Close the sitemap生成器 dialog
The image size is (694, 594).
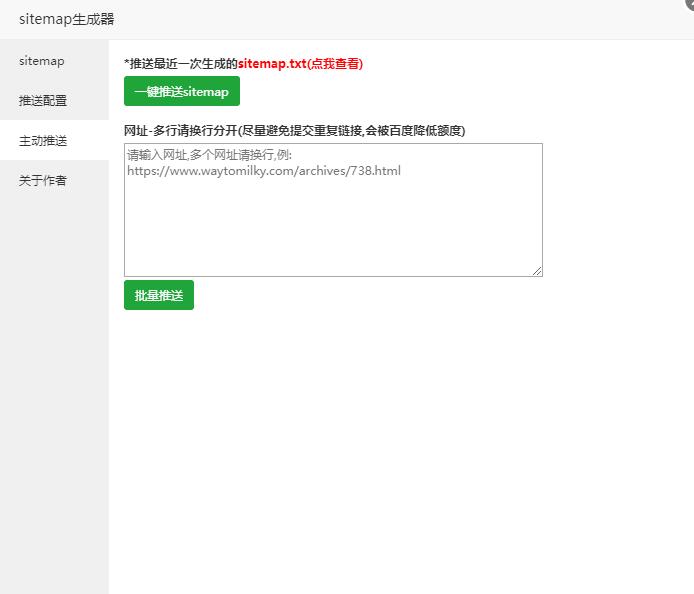pos(690,3)
